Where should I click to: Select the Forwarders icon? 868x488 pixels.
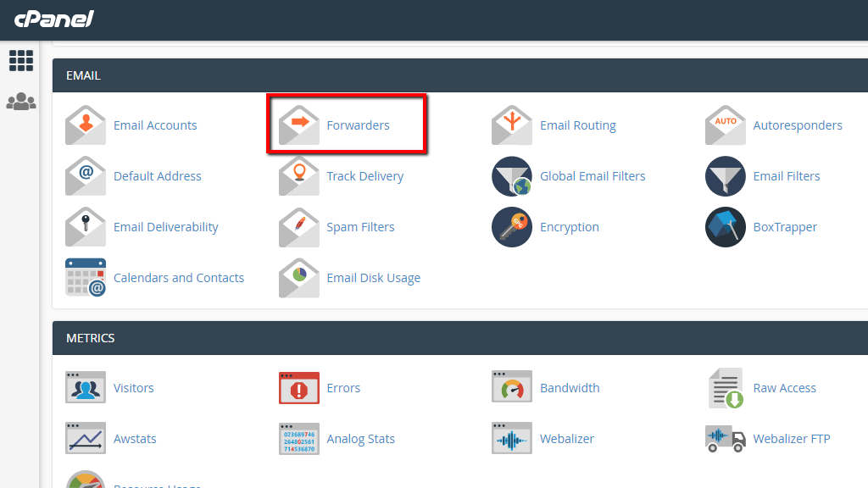coord(298,125)
